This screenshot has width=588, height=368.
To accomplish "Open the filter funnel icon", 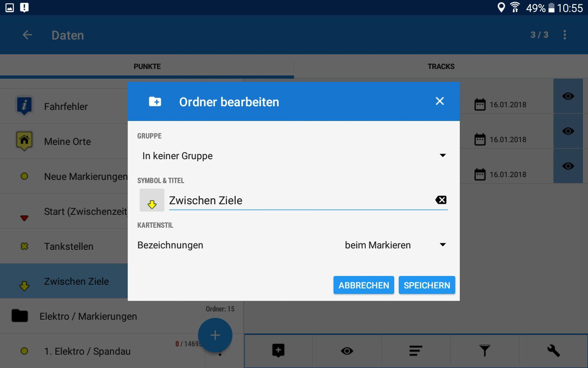I will [485, 351].
